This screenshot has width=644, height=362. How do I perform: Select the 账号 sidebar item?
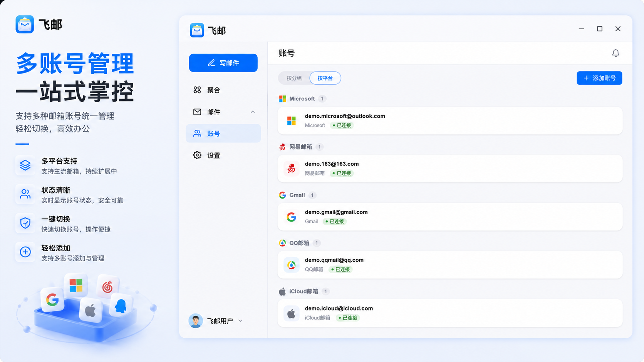click(x=223, y=133)
